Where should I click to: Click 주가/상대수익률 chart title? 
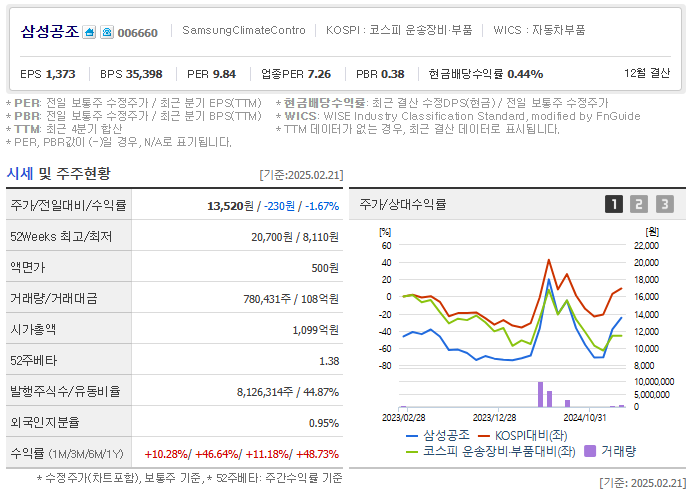click(403, 204)
